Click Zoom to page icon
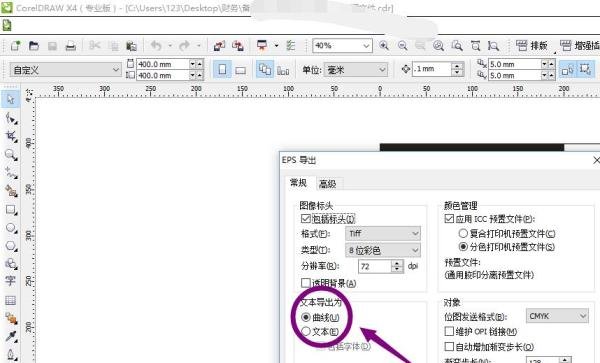This screenshot has width=600, height=363. point(457,46)
